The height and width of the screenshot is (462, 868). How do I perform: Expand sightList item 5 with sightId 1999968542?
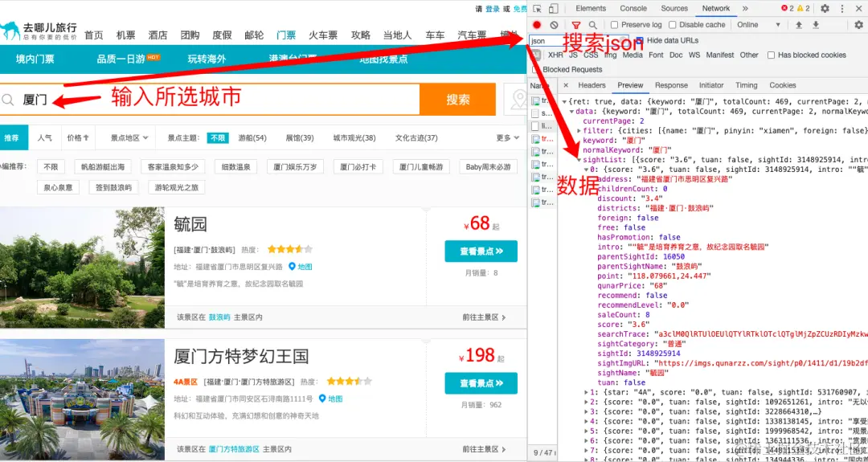pyautogui.click(x=586, y=431)
